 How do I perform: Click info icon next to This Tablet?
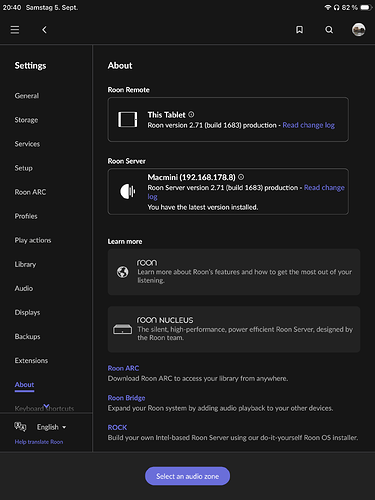[191, 114]
